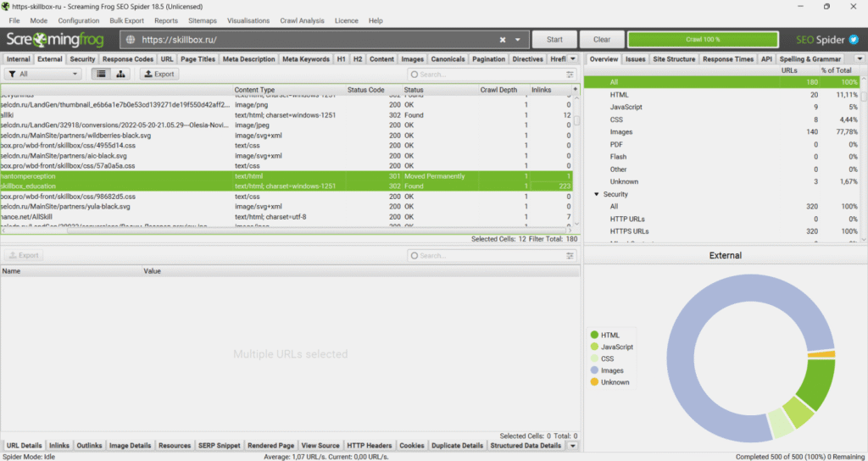Open lower search box filter options icon

point(414,255)
